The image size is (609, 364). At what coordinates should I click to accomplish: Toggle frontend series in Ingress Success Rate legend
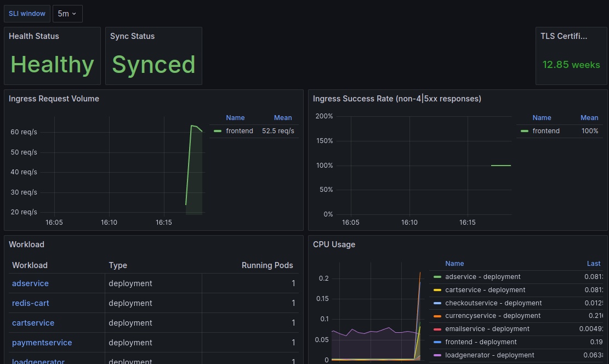point(546,131)
